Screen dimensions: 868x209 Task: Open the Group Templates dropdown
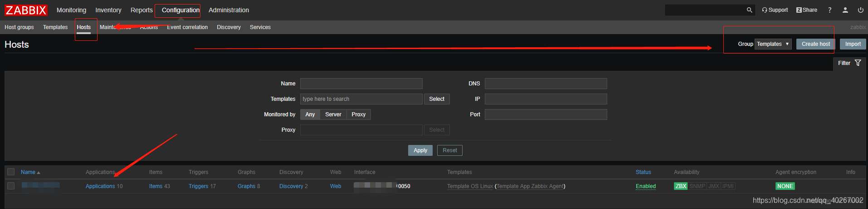[773, 44]
